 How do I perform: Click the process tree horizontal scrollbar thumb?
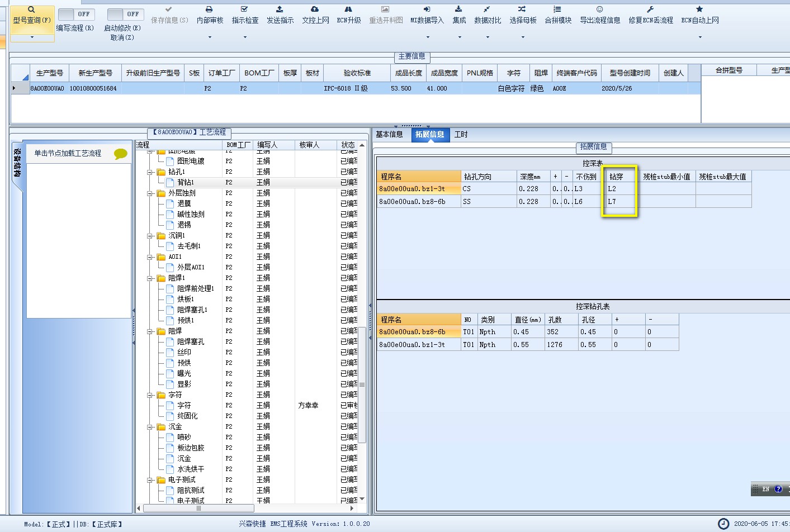pyautogui.click(x=198, y=509)
